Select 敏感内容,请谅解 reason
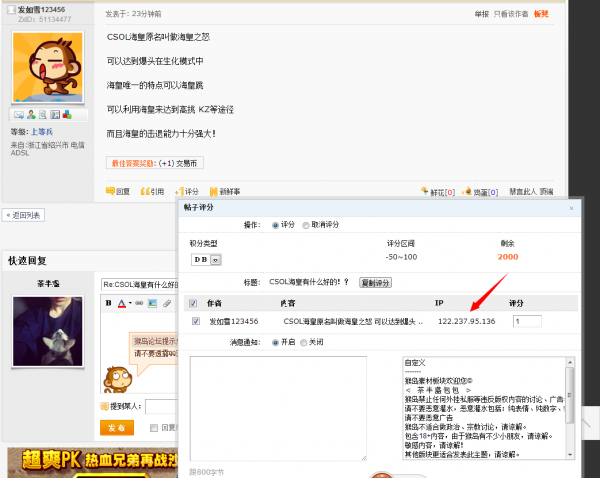This screenshot has height=478, width=600. coord(434,445)
